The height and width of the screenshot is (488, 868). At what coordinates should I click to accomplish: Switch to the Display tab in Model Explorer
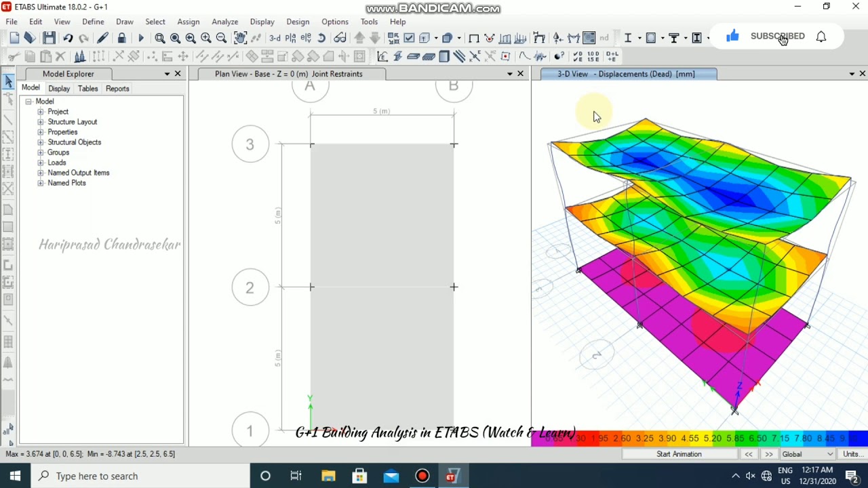(x=59, y=89)
